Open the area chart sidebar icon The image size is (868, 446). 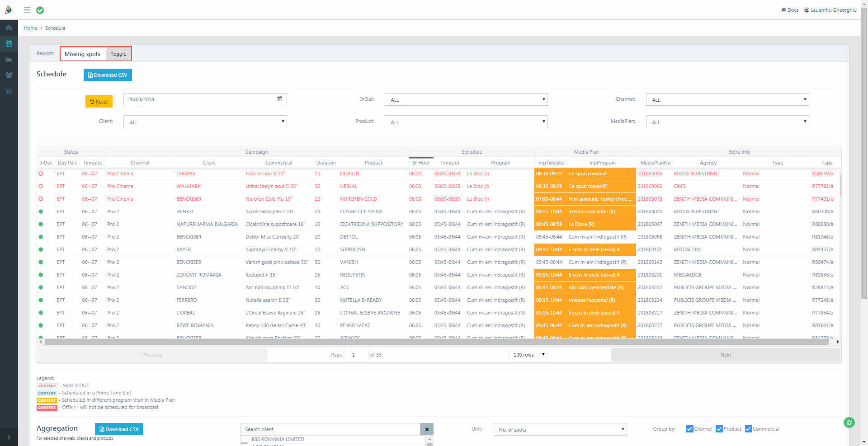(9, 59)
